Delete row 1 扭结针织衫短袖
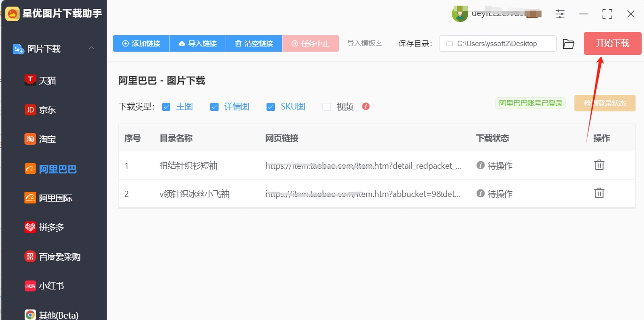644x320 pixels. [599, 165]
